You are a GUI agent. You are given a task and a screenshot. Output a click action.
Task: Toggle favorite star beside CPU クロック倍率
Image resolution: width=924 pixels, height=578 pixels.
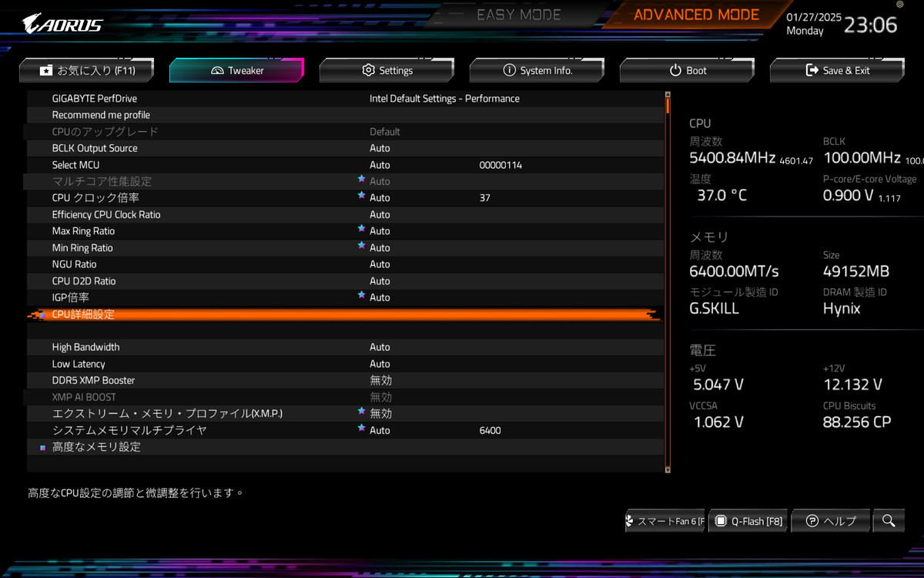[361, 197]
